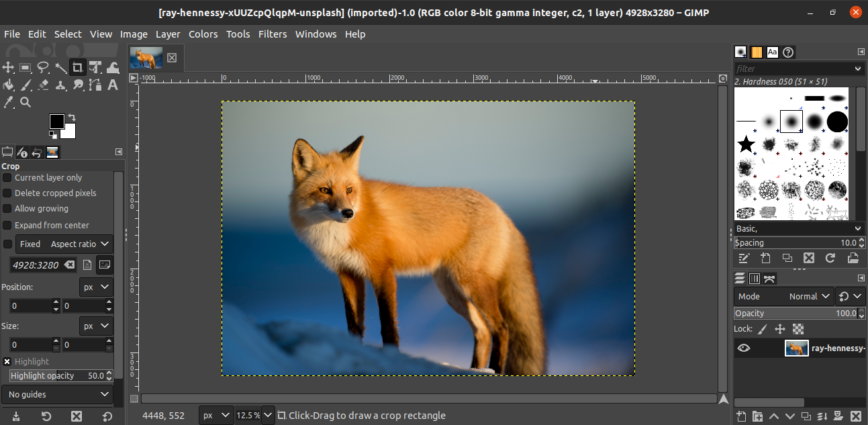Select the Free Select lasso tool
Viewport: 868px width, 425px height.
tap(43, 67)
